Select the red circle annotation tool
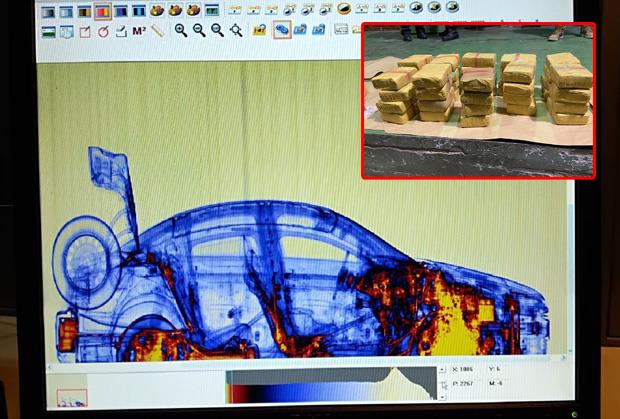The image size is (620, 419). 103,31
